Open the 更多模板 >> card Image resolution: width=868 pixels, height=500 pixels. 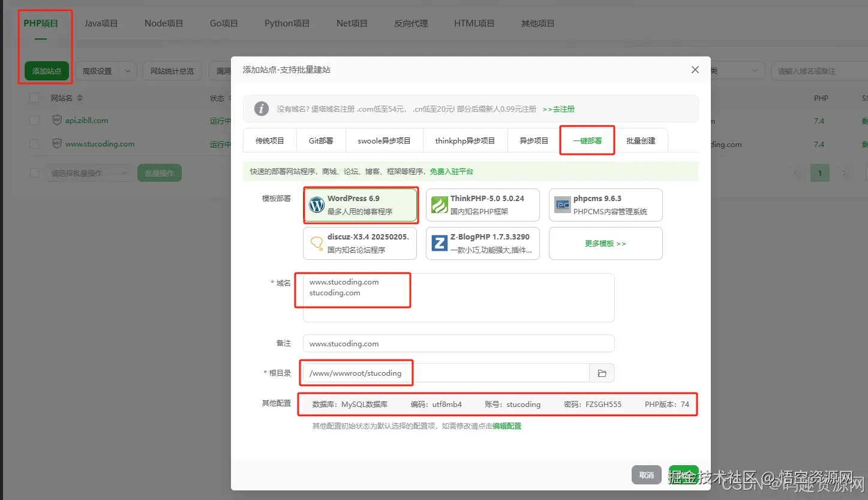606,243
